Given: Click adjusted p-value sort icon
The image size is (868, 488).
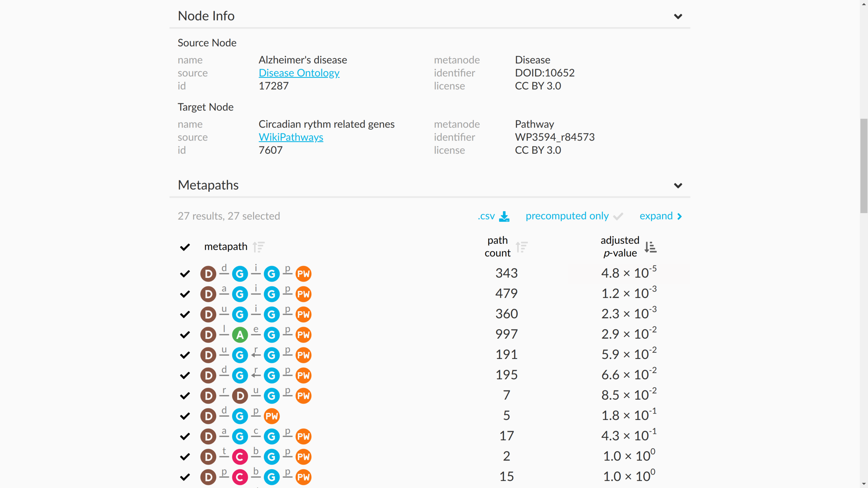Looking at the screenshot, I should [x=650, y=247].
